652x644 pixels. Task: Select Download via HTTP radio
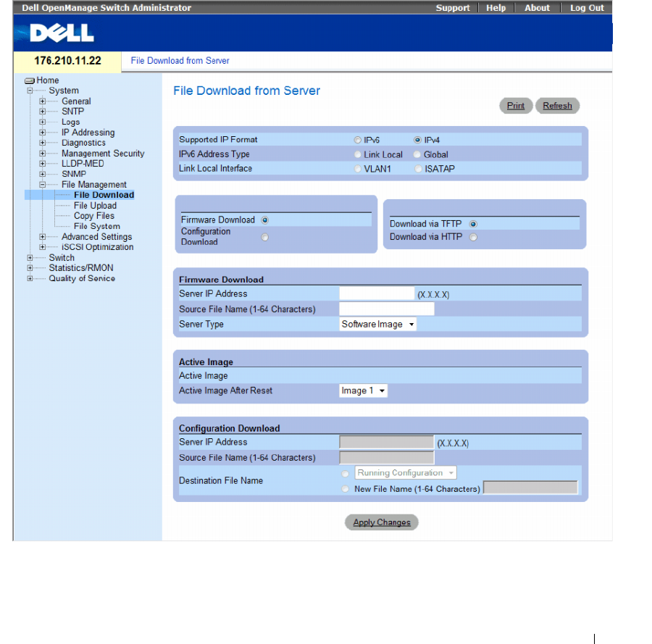(x=473, y=238)
